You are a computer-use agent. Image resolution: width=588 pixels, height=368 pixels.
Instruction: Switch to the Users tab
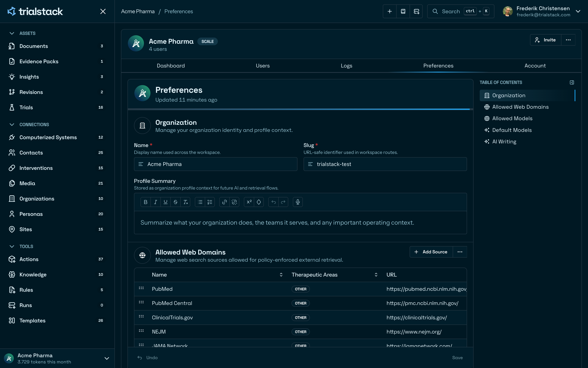pyautogui.click(x=263, y=66)
